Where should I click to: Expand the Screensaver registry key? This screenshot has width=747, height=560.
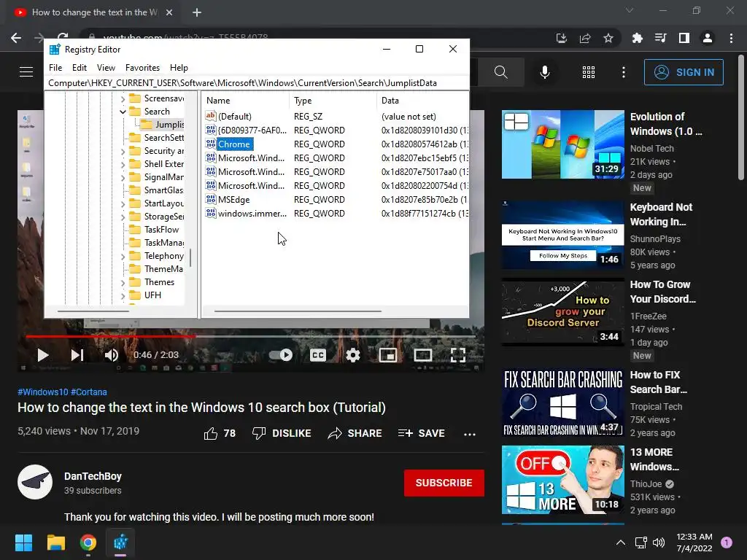point(123,98)
